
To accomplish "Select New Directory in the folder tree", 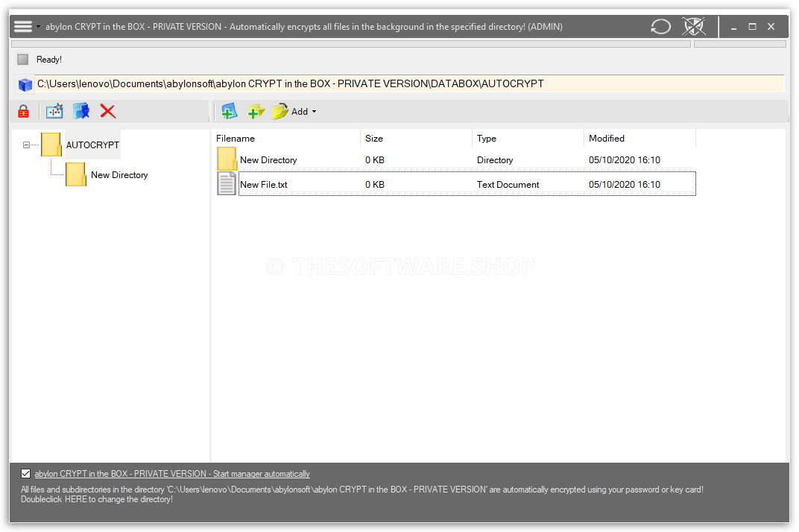I will (x=119, y=175).
